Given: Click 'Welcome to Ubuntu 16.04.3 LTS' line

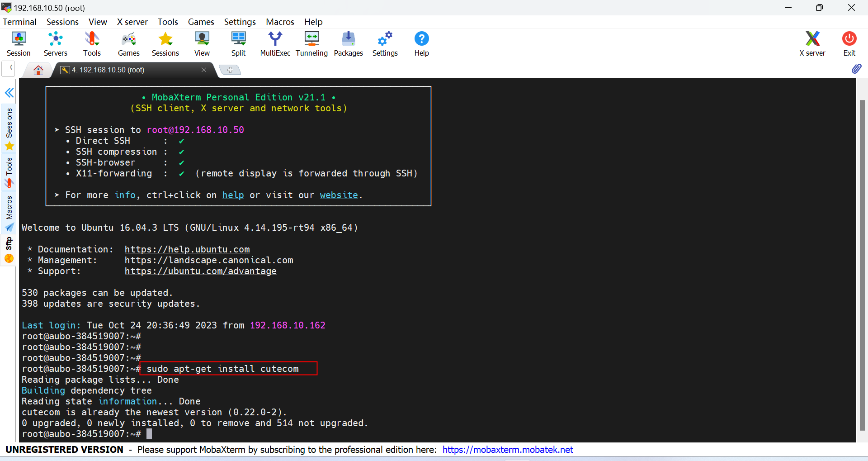Looking at the screenshot, I should 190,228.
